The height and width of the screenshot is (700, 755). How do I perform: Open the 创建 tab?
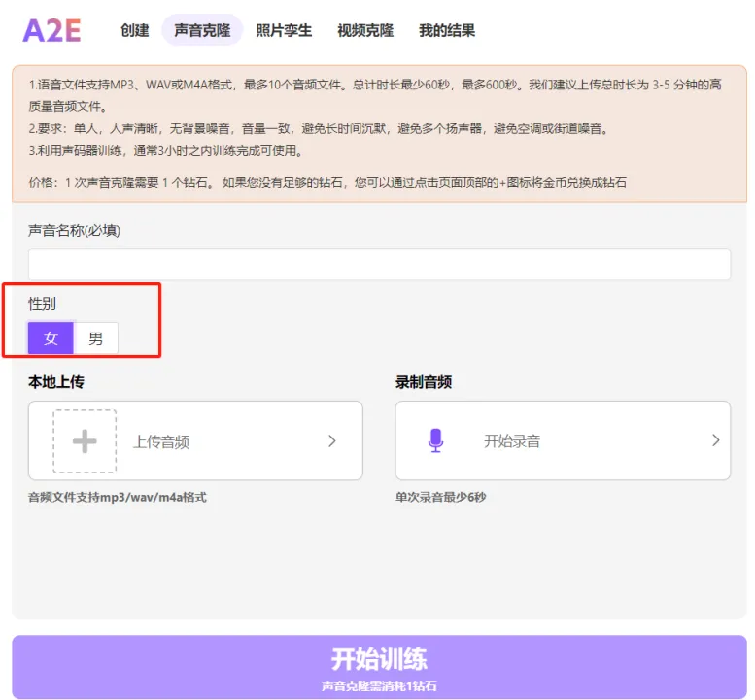pos(135,30)
